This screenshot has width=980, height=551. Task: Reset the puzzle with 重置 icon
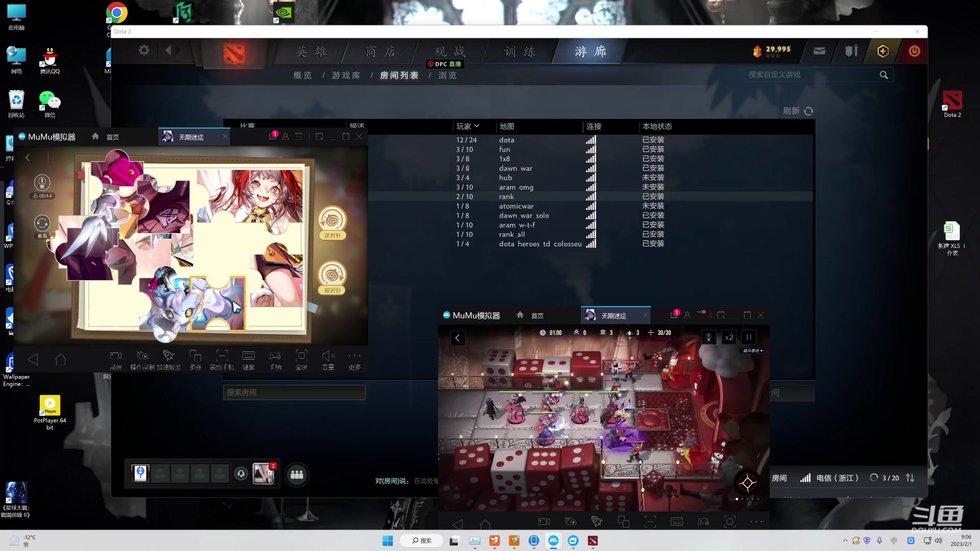pyautogui.click(x=42, y=223)
